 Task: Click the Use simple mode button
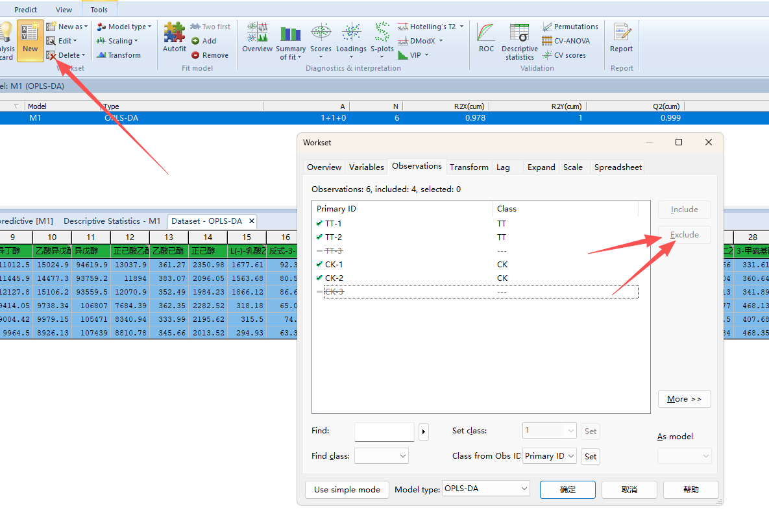(347, 489)
